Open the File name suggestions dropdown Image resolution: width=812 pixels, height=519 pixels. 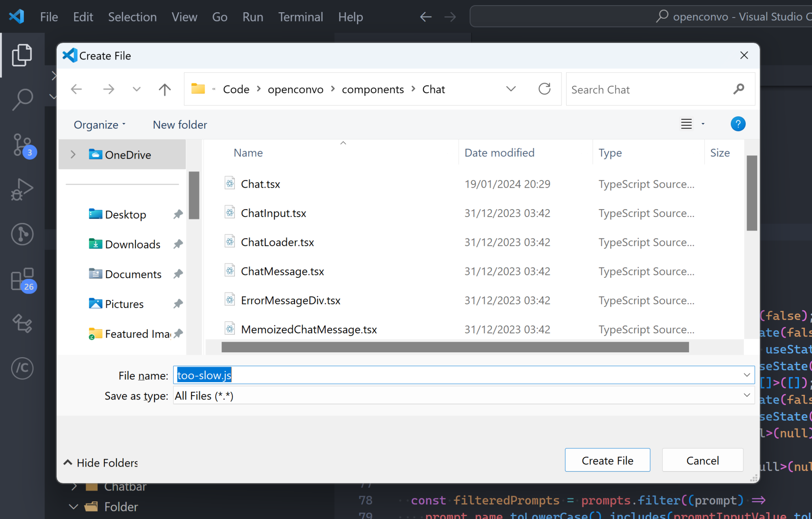[747, 375]
